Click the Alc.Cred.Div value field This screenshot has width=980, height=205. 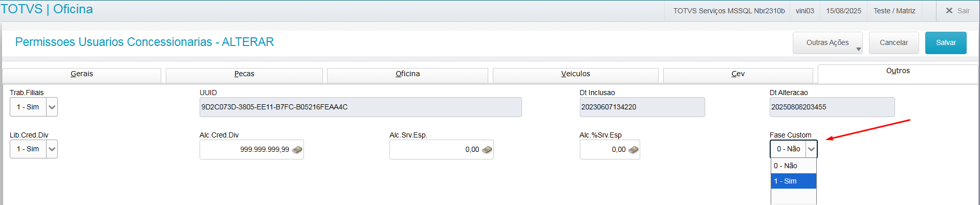point(246,150)
